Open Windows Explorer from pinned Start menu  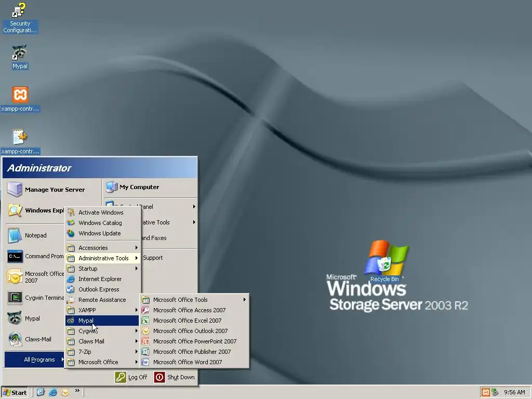35,210
